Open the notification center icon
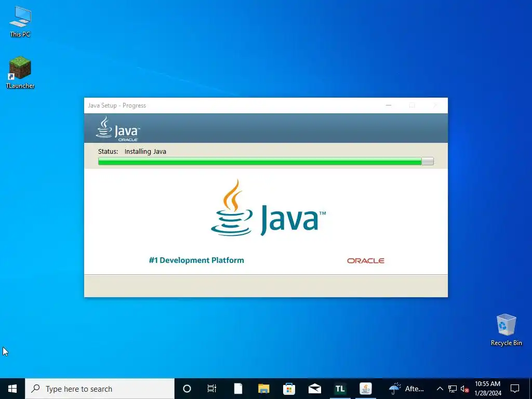 tap(515, 389)
